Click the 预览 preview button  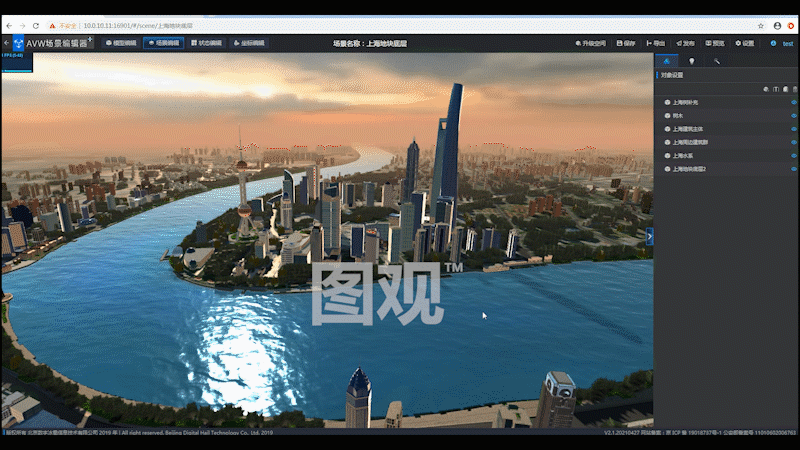(715, 43)
